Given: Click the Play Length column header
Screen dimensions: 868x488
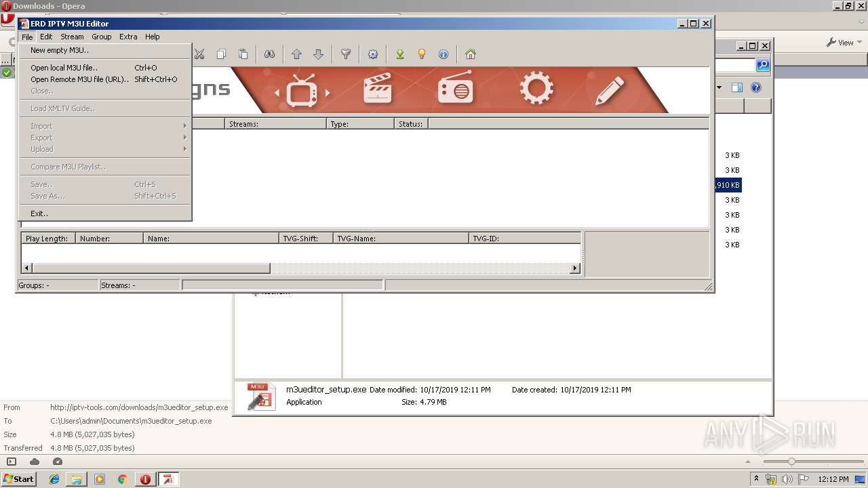Looking at the screenshot, I should pos(48,239).
